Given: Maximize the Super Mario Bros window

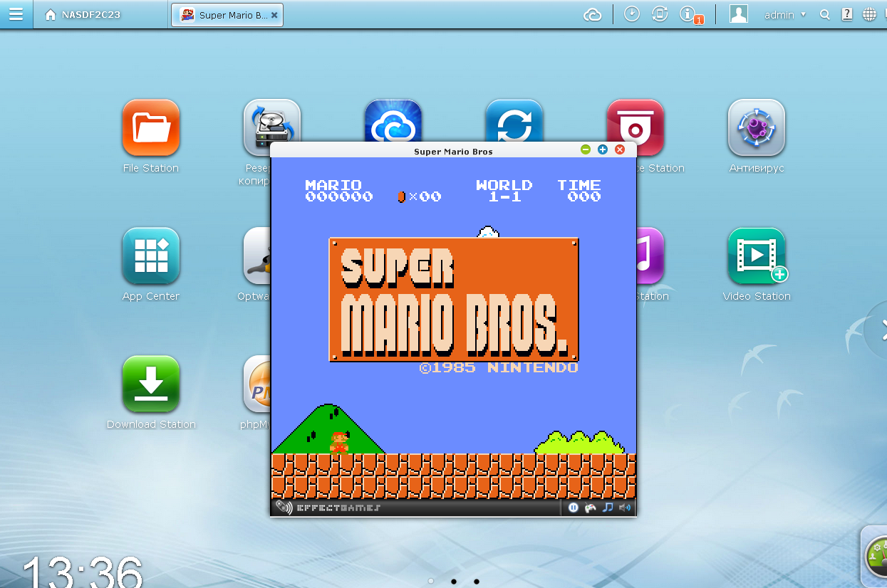Looking at the screenshot, I should pyautogui.click(x=603, y=149).
